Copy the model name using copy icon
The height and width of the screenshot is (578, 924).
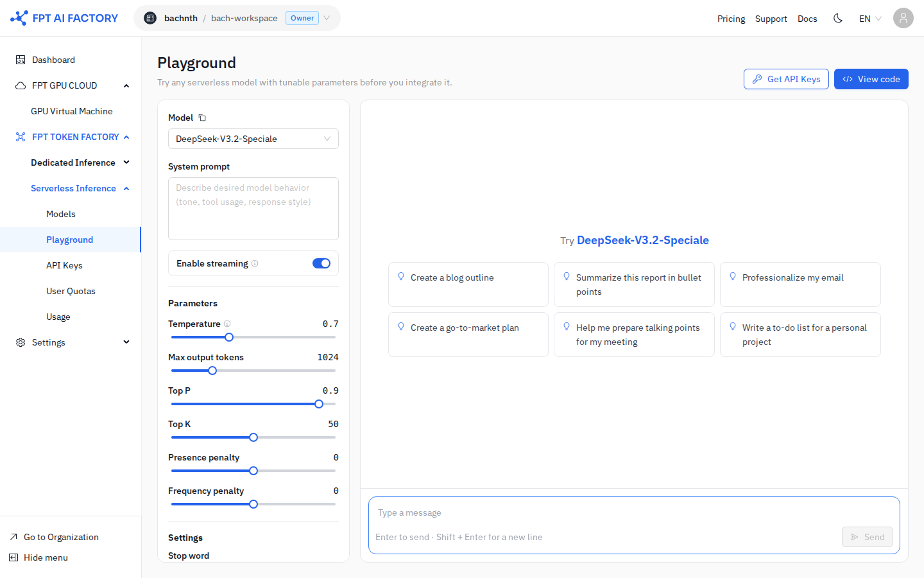tap(202, 118)
